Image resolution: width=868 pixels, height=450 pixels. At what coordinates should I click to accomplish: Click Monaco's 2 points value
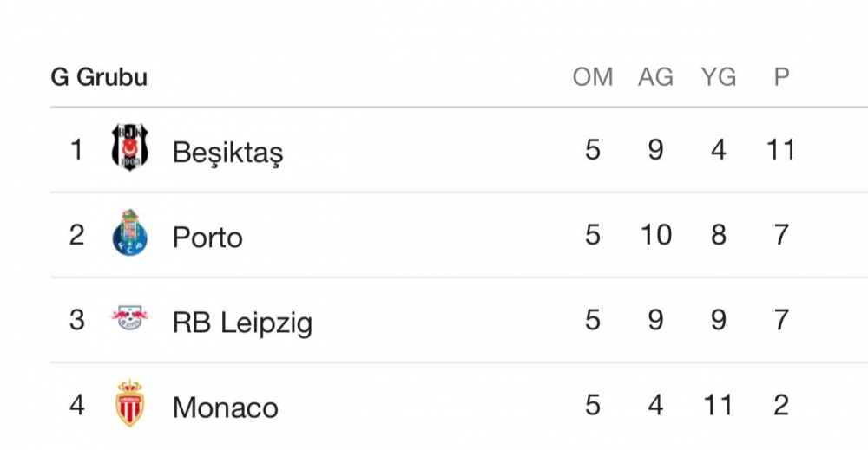(x=781, y=405)
